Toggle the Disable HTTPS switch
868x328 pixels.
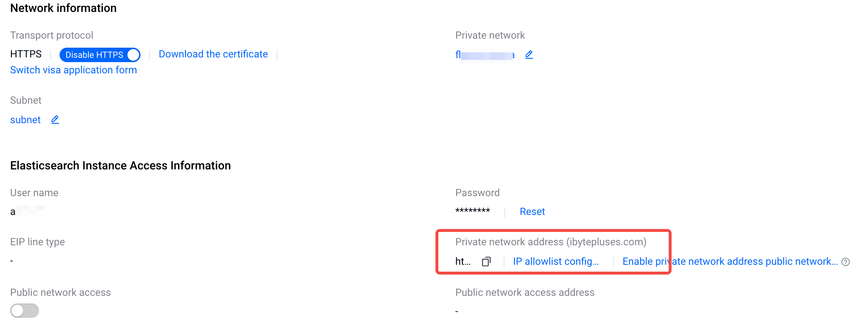point(100,55)
